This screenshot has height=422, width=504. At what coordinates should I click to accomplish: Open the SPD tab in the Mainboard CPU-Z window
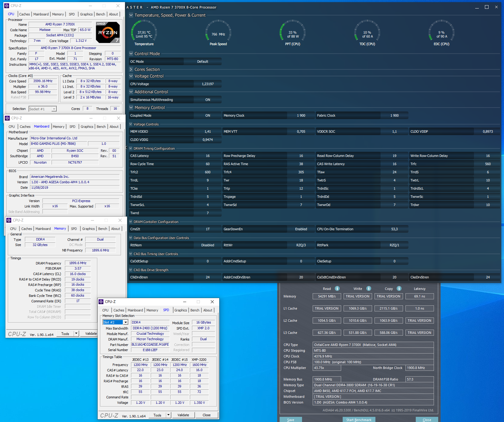coord(72,127)
